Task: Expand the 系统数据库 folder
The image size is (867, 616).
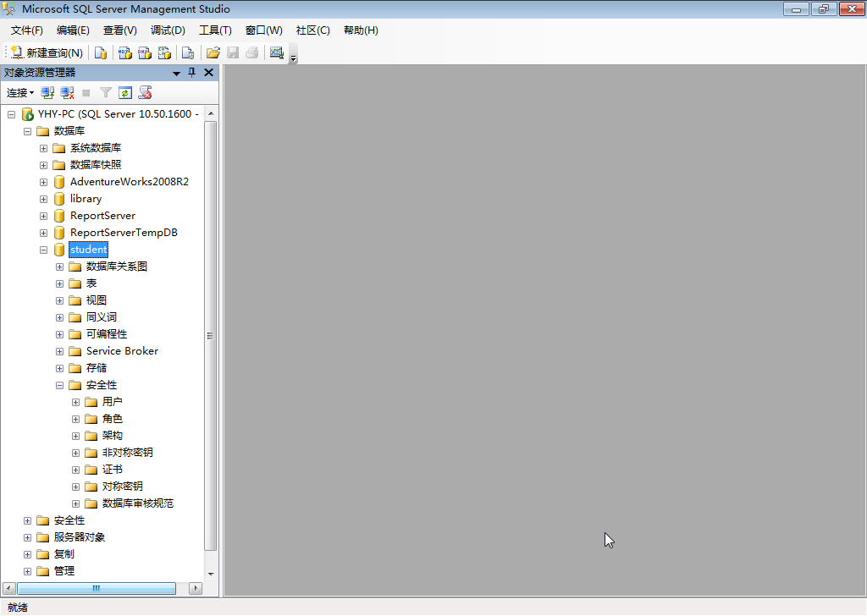Action: tap(43, 148)
